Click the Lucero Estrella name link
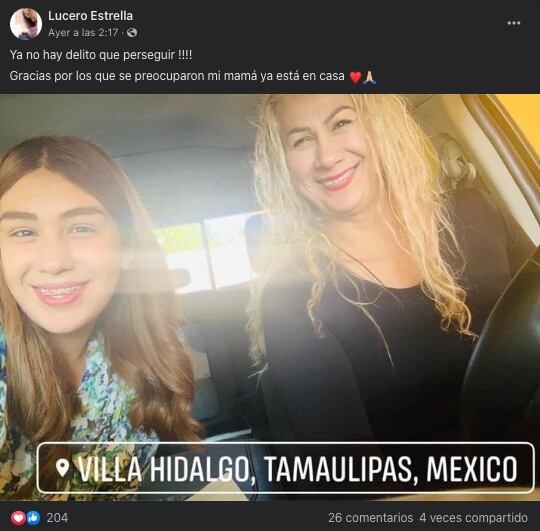Screen dimensions: 540x531 coord(90,16)
